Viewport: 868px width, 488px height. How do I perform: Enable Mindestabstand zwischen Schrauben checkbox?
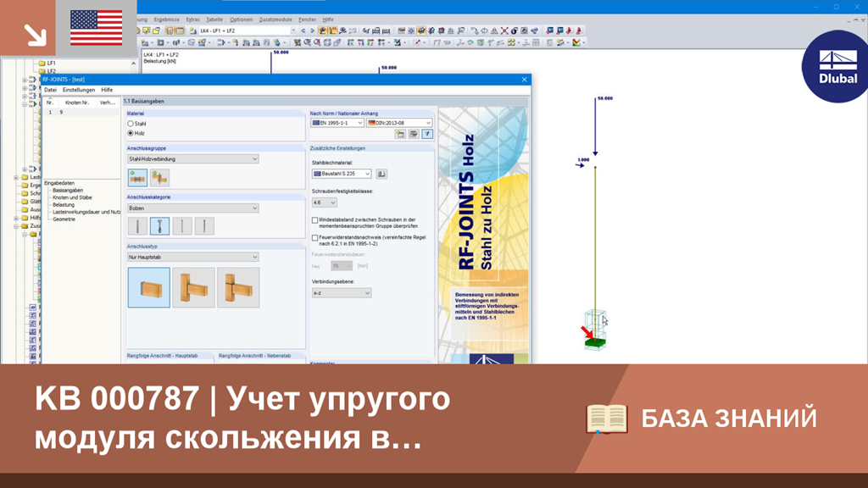point(315,220)
